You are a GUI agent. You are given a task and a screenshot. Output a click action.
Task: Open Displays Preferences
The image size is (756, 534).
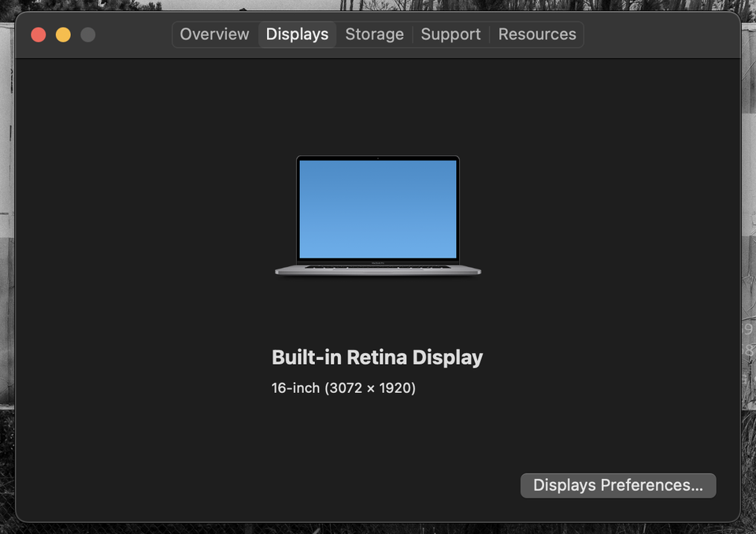click(618, 485)
